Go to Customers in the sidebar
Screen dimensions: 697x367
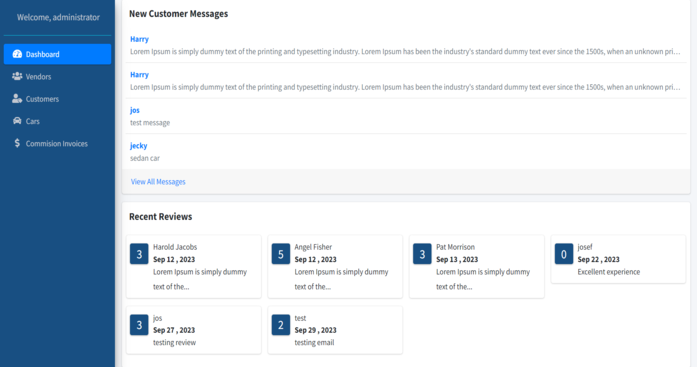[x=57, y=99]
